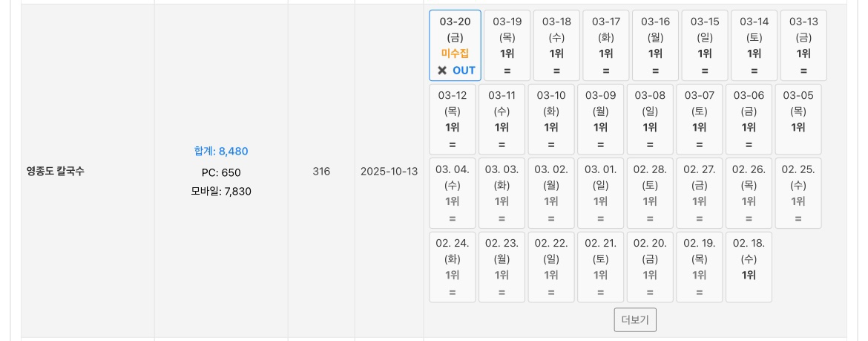Click the 영종도 칼국수 keyword cell
The height and width of the screenshot is (341, 868).
[x=56, y=171]
